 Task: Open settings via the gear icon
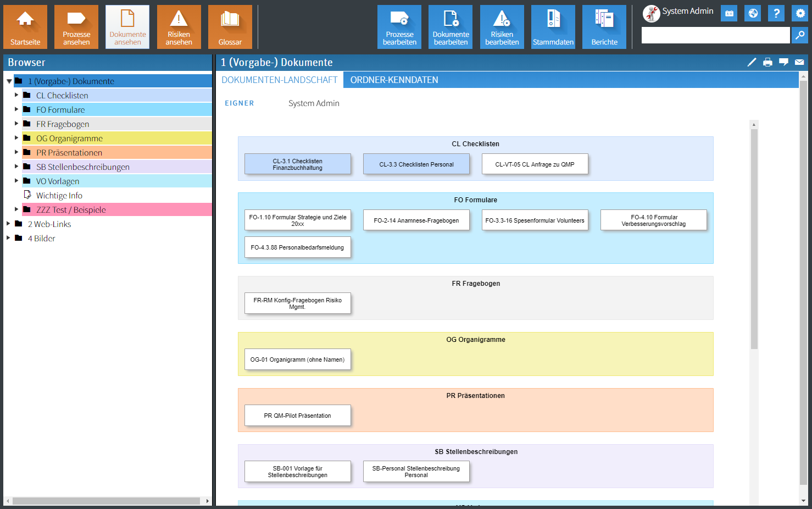point(800,13)
